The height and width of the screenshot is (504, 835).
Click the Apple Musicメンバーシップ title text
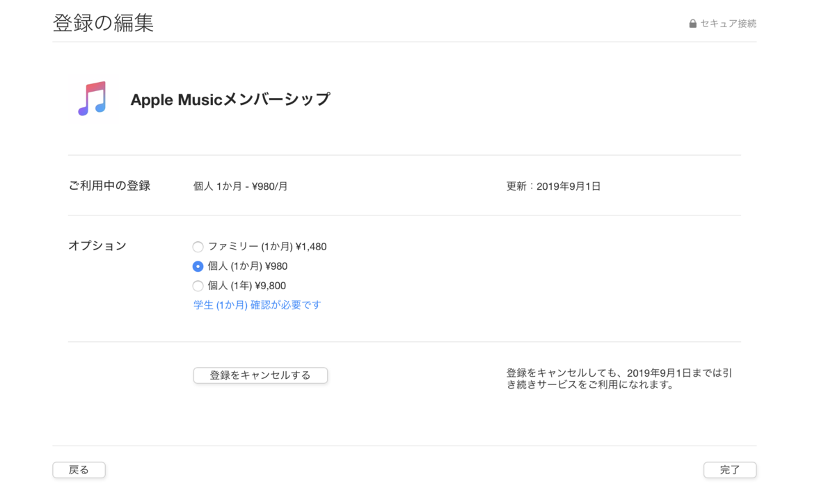pos(230,99)
